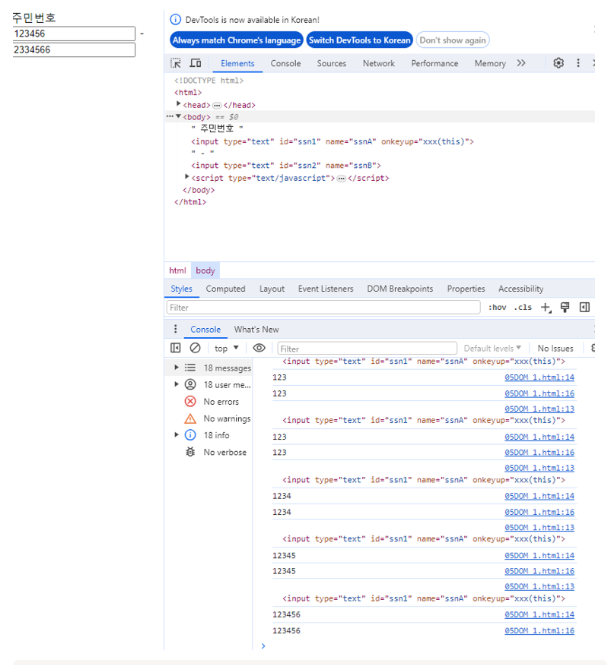The width and height of the screenshot is (607, 665).
Task: Collapse the body element node
Action: pyautogui.click(x=179, y=116)
